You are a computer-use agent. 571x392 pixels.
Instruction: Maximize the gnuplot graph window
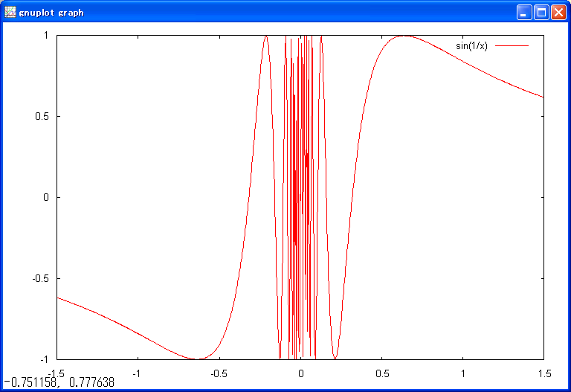[541, 13]
